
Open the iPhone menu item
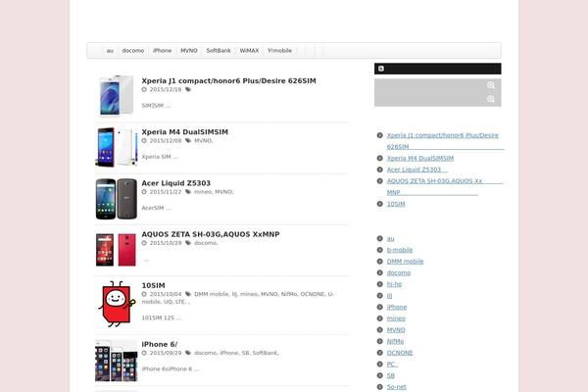point(162,51)
